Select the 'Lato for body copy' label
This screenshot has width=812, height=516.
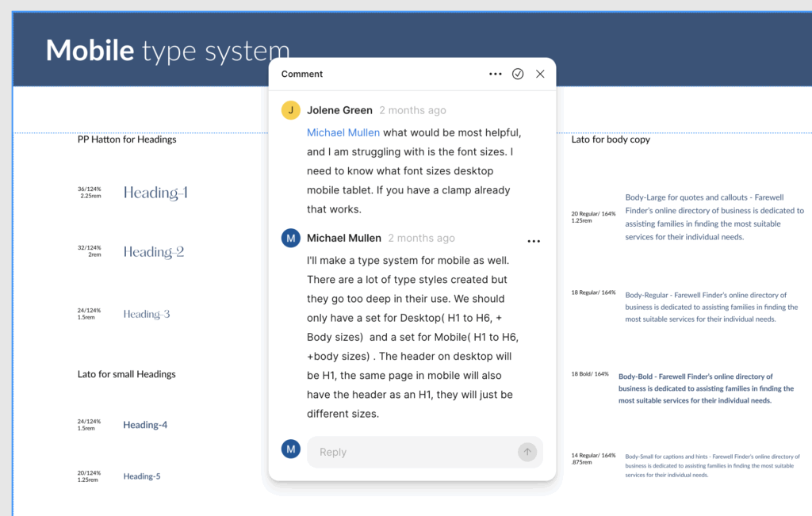click(x=611, y=140)
